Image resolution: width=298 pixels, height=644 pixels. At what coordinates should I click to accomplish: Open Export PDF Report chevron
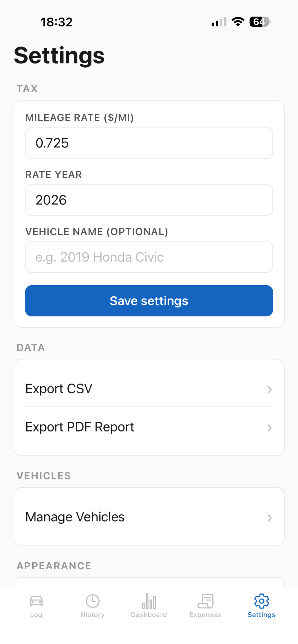pyautogui.click(x=269, y=428)
